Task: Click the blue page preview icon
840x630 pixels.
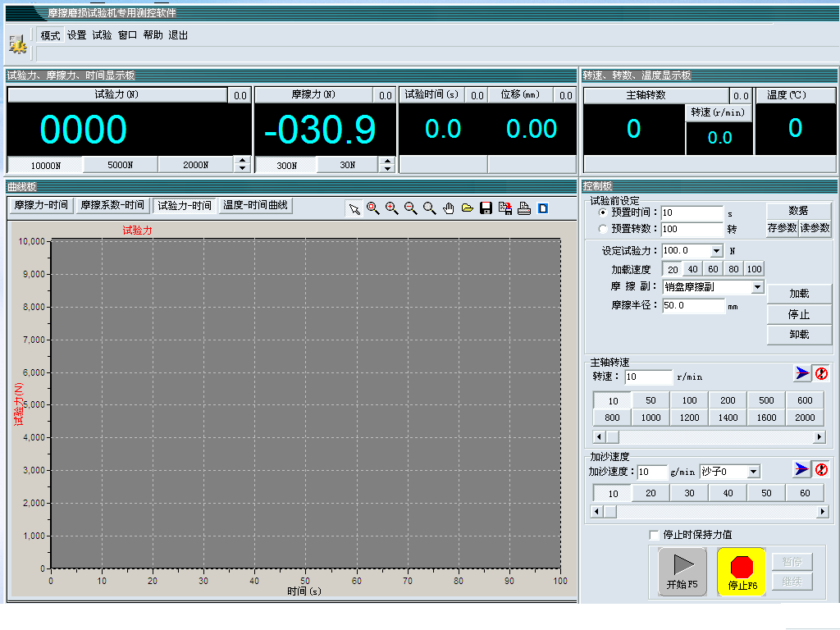Action: 543,208
